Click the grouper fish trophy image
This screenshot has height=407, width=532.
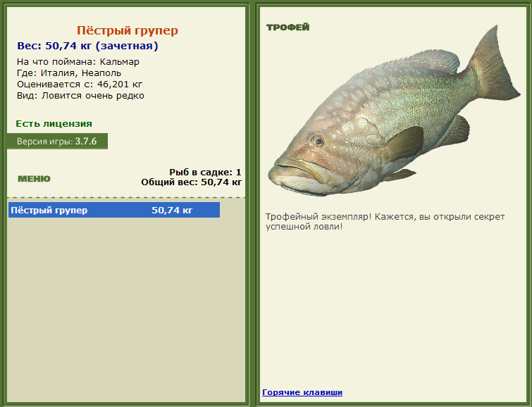[395, 111]
